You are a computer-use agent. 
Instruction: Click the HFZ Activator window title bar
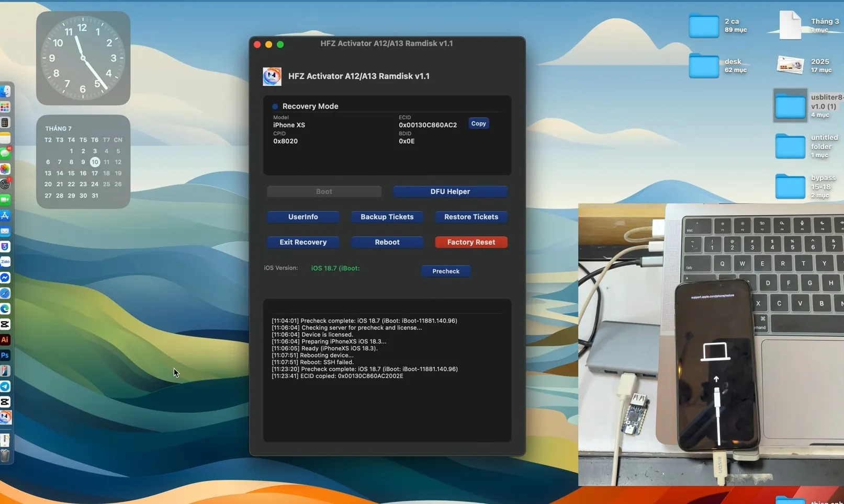387,44
